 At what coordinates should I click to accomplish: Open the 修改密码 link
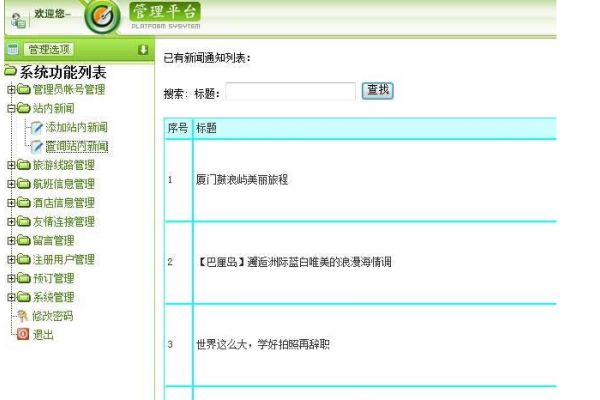click(53, 316)
